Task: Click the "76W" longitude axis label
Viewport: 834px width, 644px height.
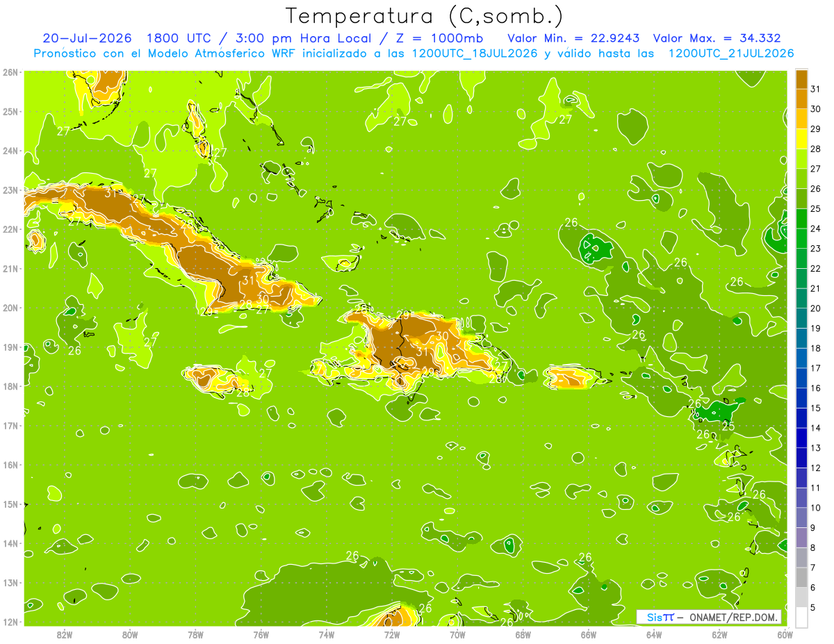Action: (261, 634)
